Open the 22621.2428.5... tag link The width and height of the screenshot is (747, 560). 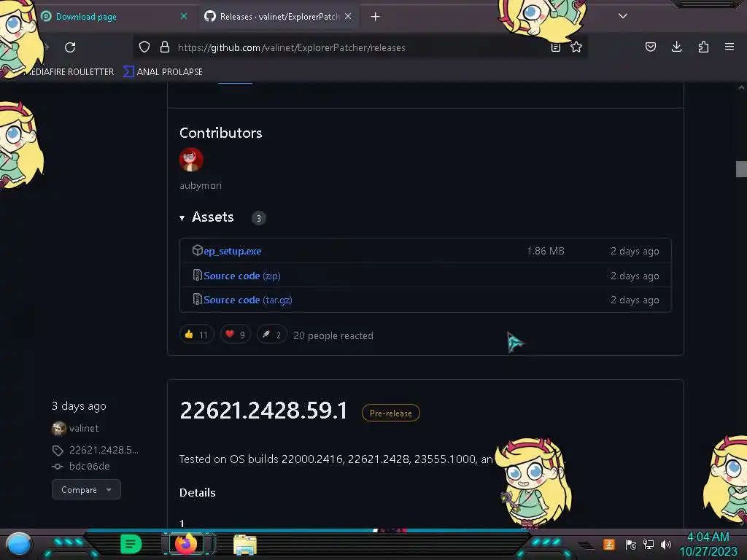104,450
